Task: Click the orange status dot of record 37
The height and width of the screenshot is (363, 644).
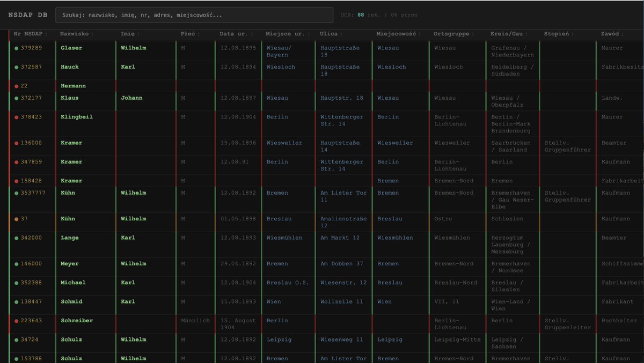Action: pos(17,219)
